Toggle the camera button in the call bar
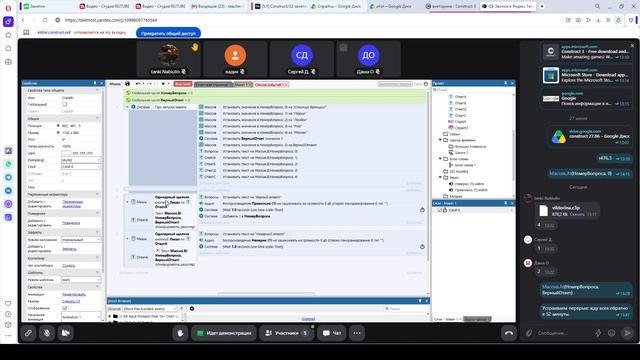 click(66, 333)
